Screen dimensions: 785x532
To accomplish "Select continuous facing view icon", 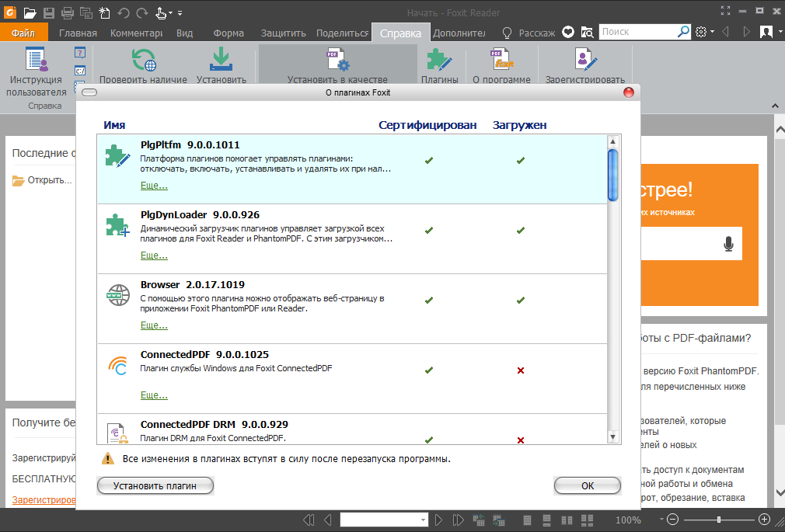I will pos(587,520).
